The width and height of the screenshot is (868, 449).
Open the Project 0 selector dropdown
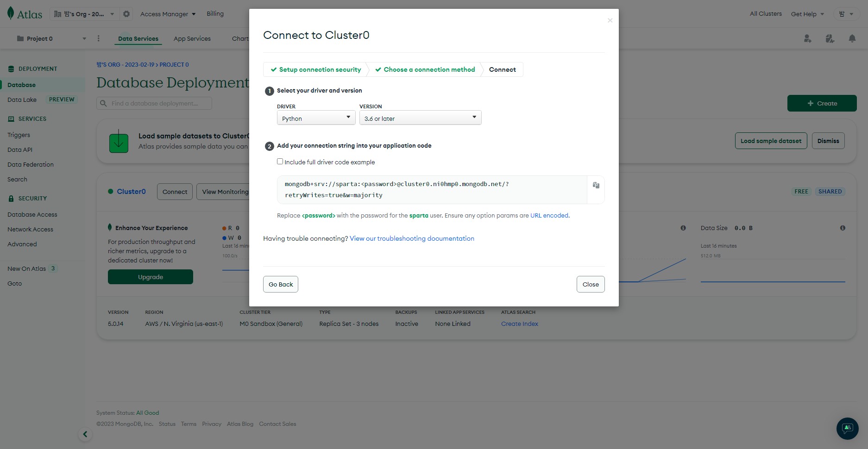tap(51, 38)
